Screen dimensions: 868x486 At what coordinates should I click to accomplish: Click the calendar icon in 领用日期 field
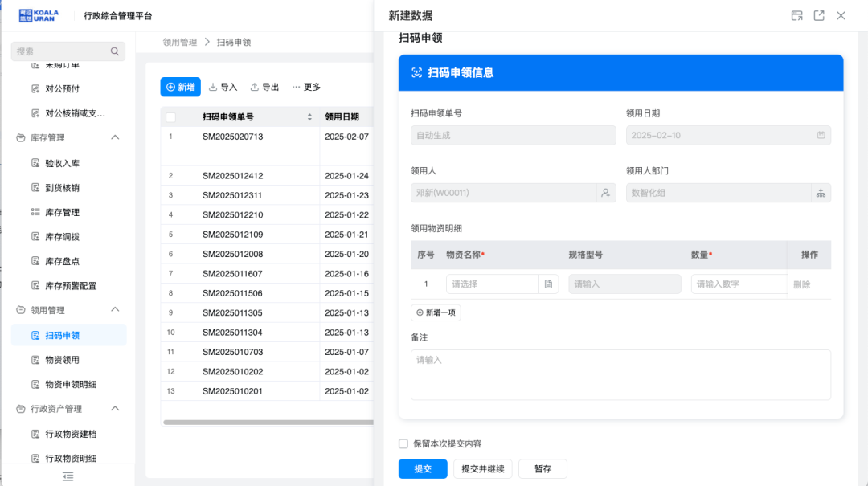pyautogui.click(x=821, y=135)
